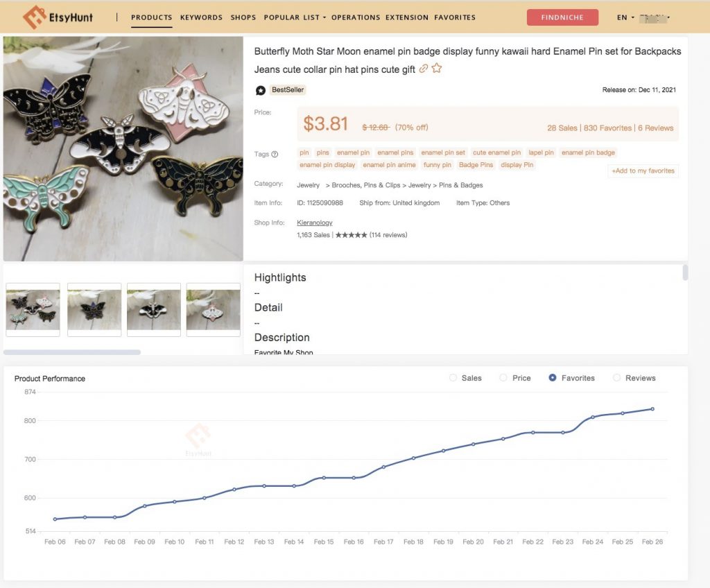Select the Reviews radio button
Viewport: 710px width, 588px height.
pos(616,377)
